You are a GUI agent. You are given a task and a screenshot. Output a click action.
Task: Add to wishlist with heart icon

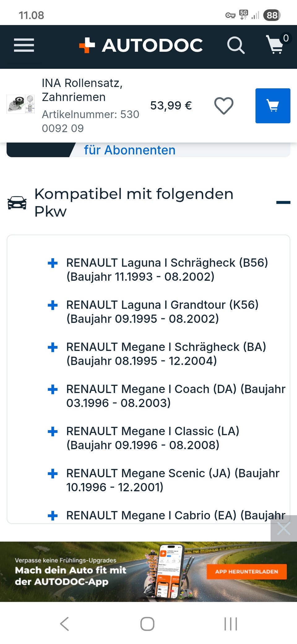coord(224,106)
